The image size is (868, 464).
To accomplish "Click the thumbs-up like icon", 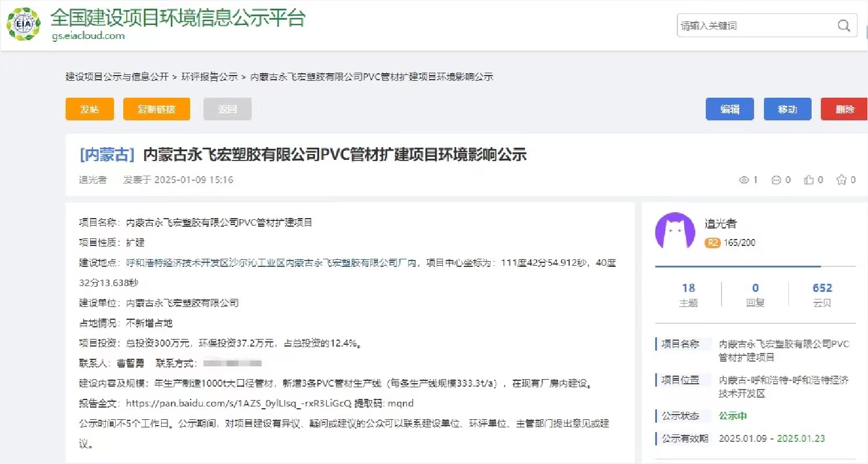I will pyautogui.click(x=809, y=180).
